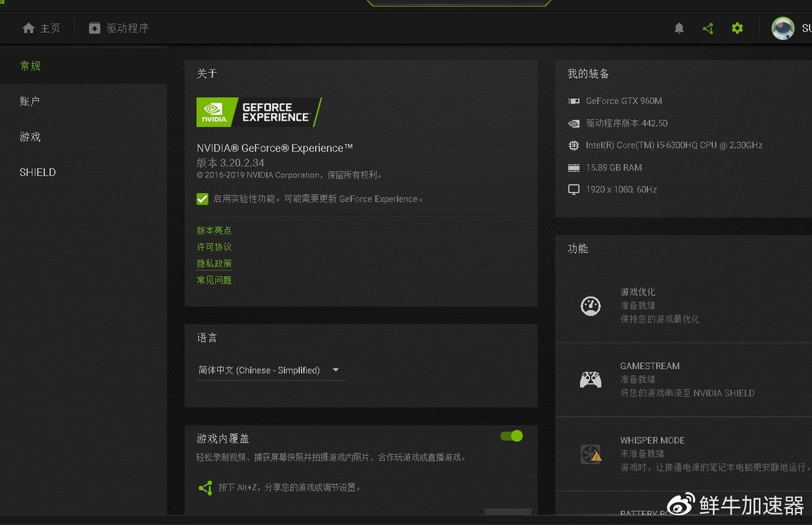Screen dimensions: 812x525
Task: Uncheck 启用实验性功能 checkbox
Action: tap(203, 199)
